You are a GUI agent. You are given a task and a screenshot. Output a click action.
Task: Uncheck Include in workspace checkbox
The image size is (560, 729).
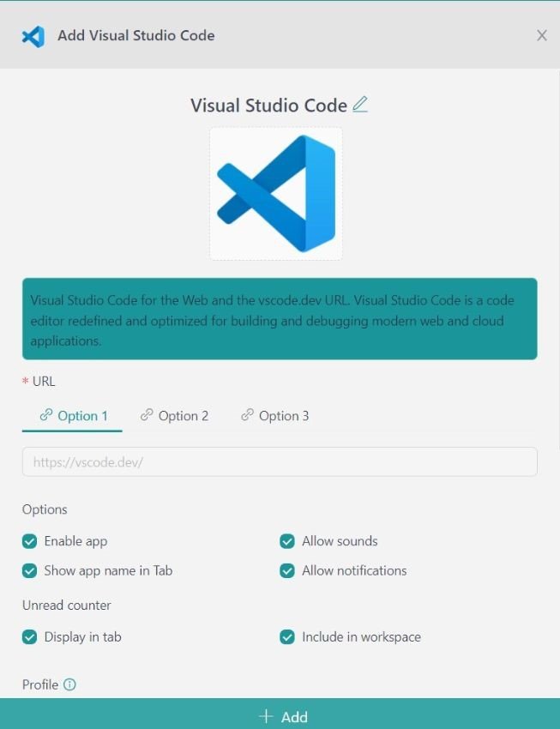[287, 637]
